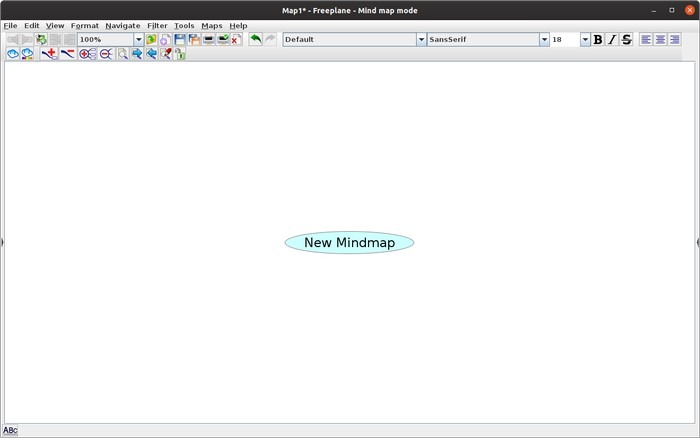Close current map with red X page icon
This screenshot has width=700, height=438.
[236, 39]
